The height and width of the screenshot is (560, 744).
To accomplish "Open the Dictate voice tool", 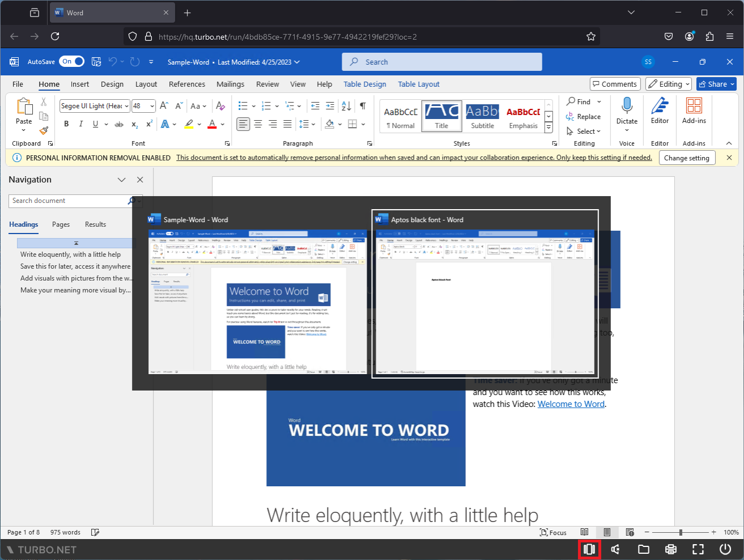I will click(x=626, y=112).
